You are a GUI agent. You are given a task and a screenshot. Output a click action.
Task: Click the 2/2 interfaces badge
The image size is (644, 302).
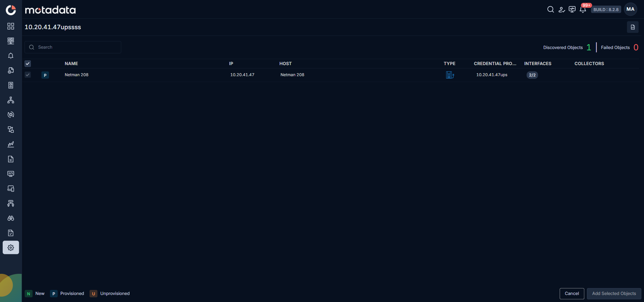point(532,75)
